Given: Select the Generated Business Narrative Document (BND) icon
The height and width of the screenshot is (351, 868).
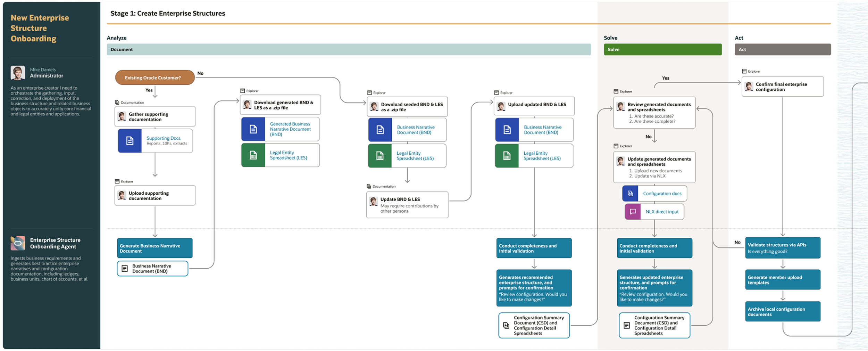Looking at the screenshot, I should click(x=253, y=129).
